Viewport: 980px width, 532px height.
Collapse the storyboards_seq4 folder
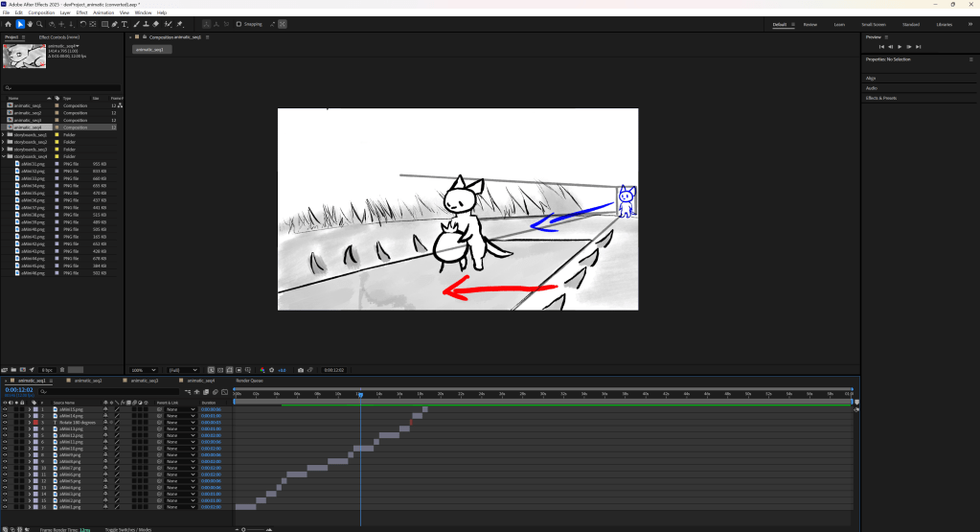[x=4, y=156]
